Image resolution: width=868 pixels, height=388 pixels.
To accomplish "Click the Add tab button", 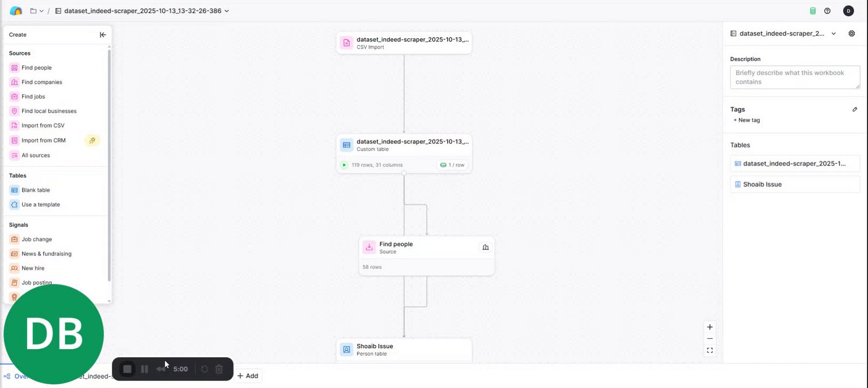I will click(248, 376).
